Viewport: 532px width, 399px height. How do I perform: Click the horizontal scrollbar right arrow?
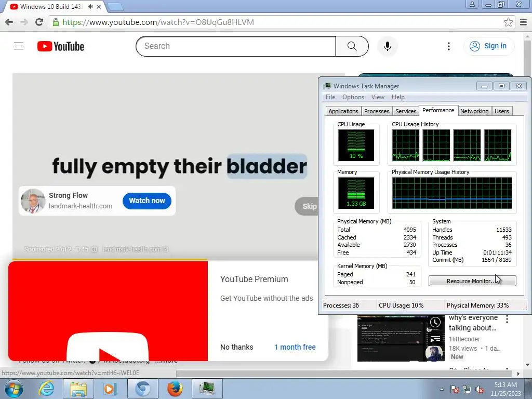518,374
